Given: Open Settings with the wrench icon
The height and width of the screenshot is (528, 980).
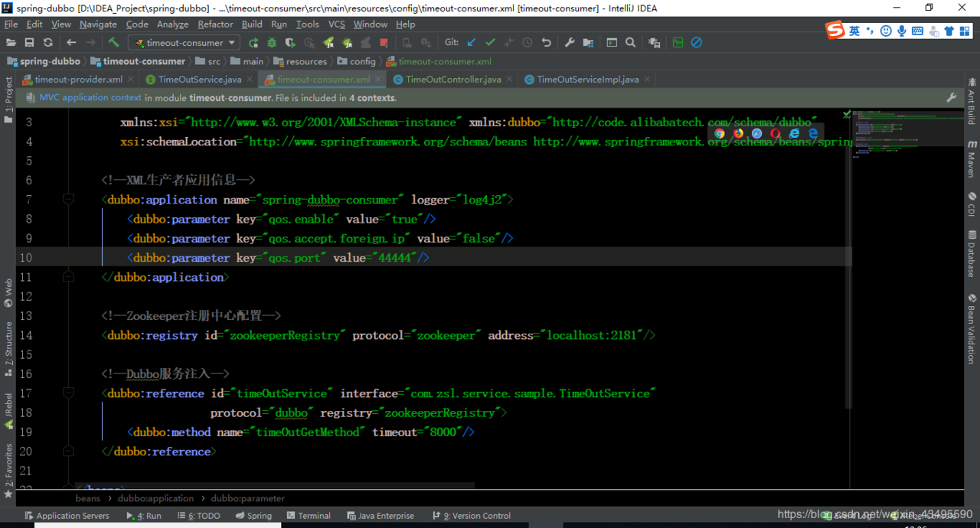Looking at the screenshot, I should coord(570,43).
